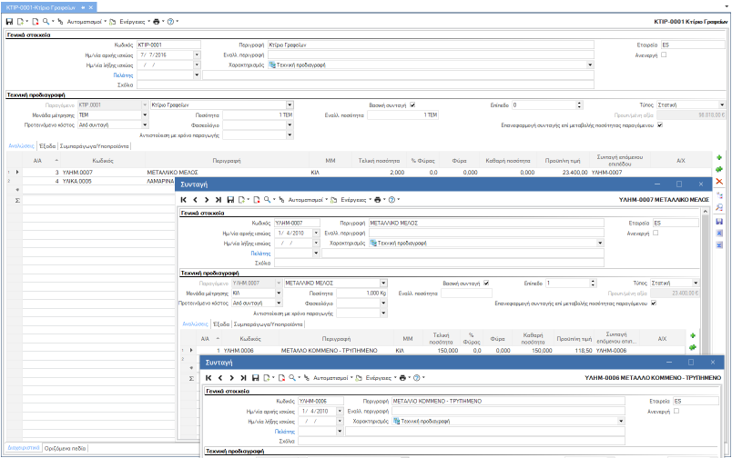Viewport: 732px width, 458px height.
Task: Toggle Βασική συνταγή checkbox in ΥΛΗΜ-0007 window
Action: [486, 283]
